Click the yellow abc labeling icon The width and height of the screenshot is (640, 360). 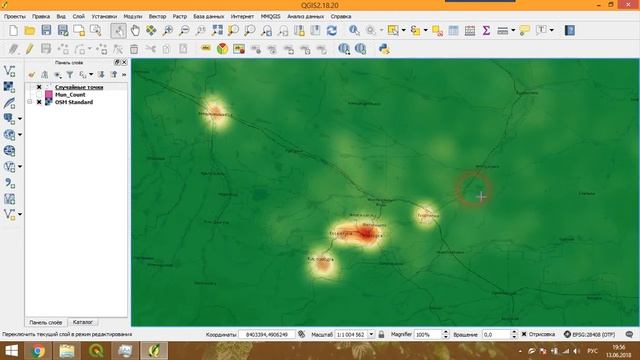206,49
